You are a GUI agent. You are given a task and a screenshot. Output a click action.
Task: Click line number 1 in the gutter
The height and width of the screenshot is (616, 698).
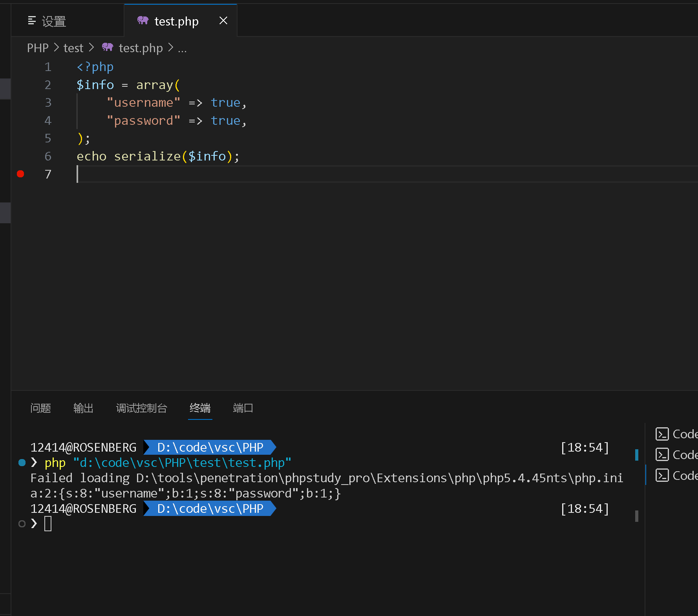[48, 67]
